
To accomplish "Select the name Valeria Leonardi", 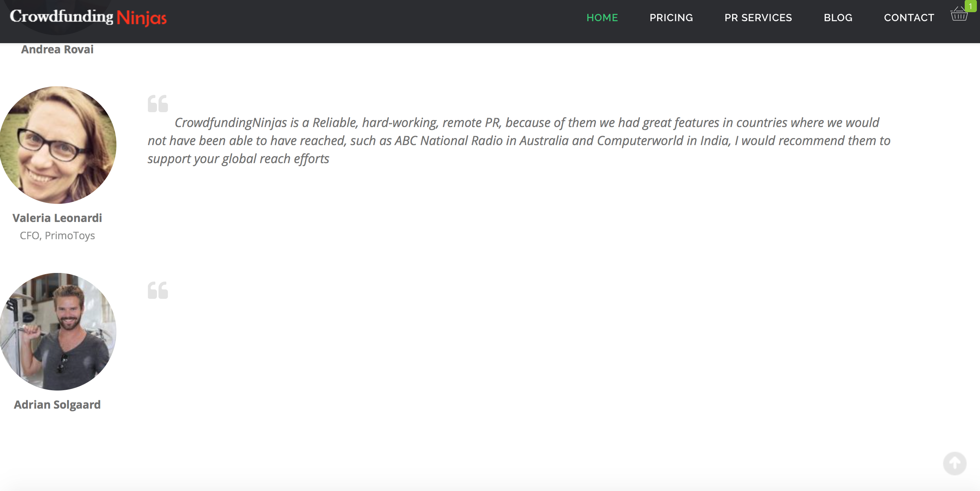I will (x=57, y=218).
